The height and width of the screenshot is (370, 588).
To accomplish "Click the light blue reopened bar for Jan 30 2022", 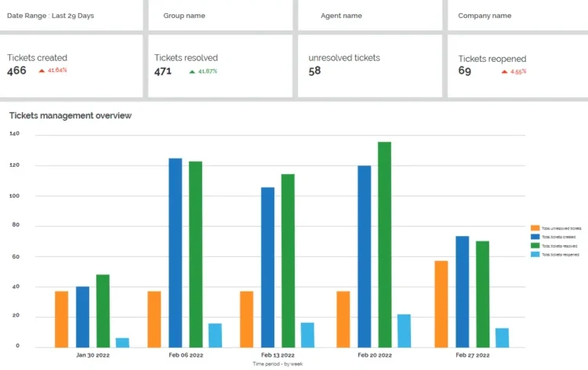I will (122, 343).
